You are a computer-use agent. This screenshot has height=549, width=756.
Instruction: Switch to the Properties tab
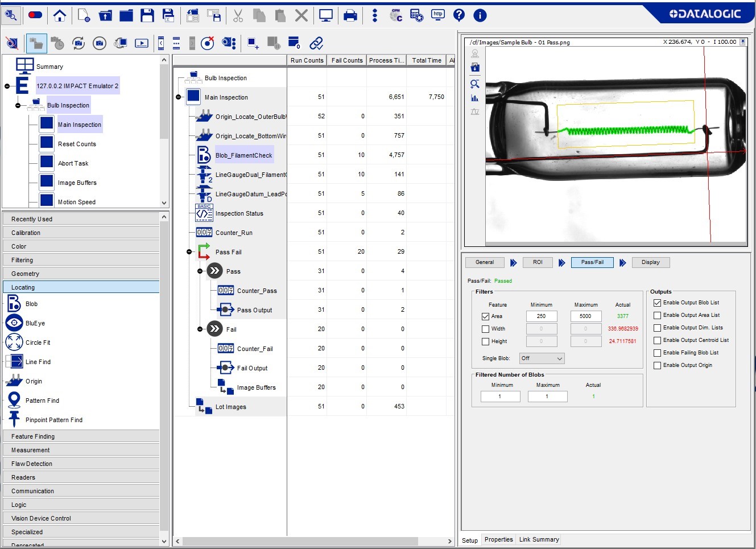point(498,539)
